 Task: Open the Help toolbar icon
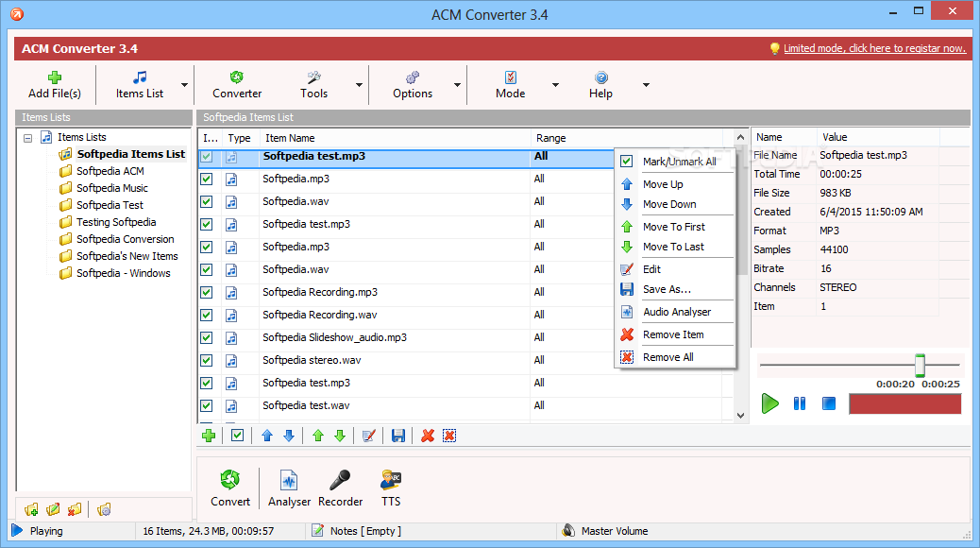click(x=600, y=77)
